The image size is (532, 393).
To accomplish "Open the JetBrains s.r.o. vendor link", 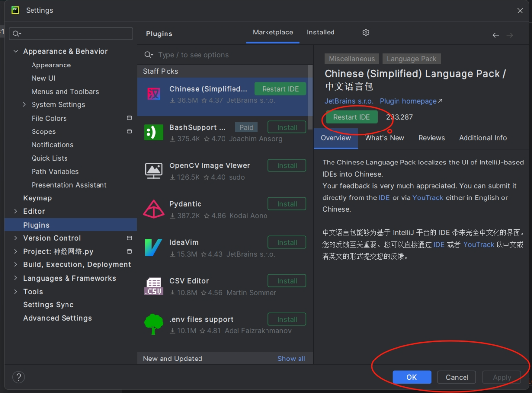I will pos(348,101).
